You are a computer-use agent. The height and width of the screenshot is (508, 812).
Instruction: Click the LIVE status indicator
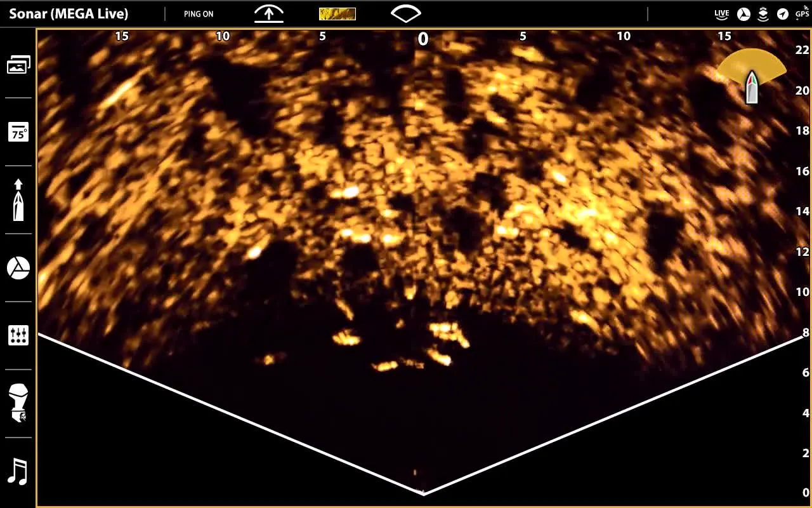tap(722, 14)
